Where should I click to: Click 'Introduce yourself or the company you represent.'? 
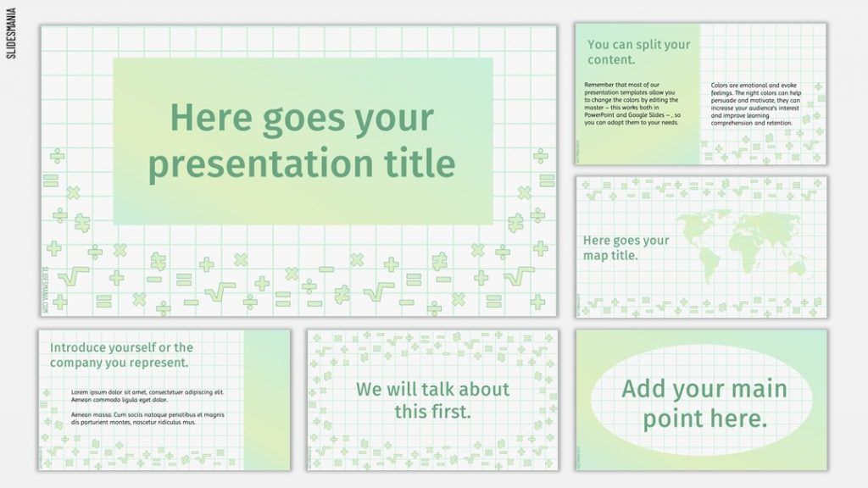[121, 355]
